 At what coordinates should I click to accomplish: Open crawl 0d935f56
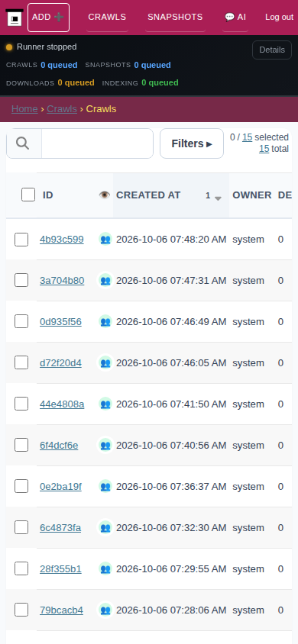(60, 321)
